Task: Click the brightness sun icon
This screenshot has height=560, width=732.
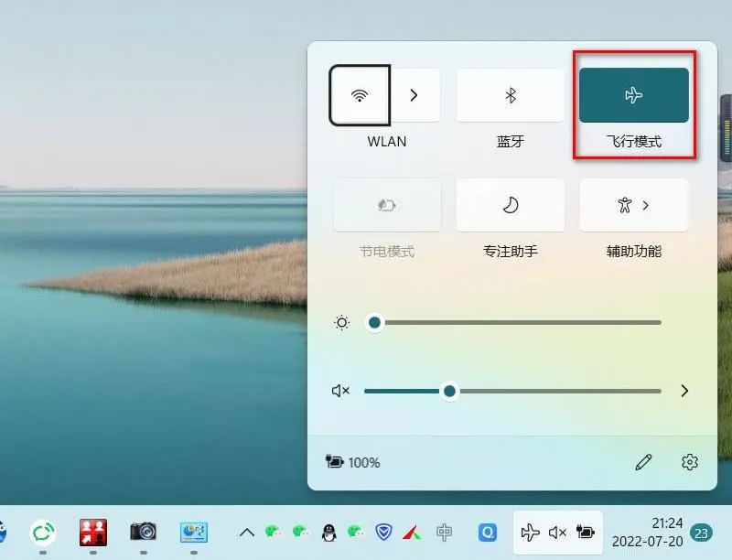Action: coord(341,322)
